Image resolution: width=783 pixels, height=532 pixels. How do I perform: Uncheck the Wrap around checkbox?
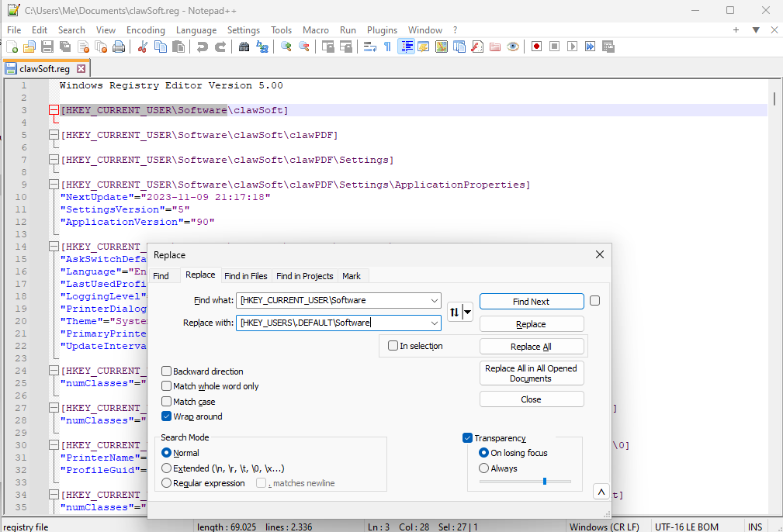click(167, 416)
